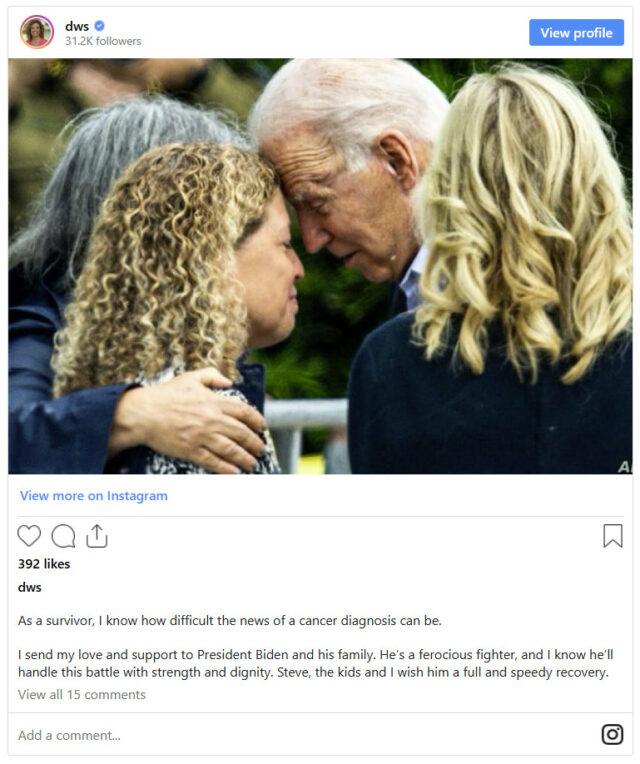This screenshot has width=640, height=764.
Task: Open the dws username in the header
Action: click(x=77, y=26)
